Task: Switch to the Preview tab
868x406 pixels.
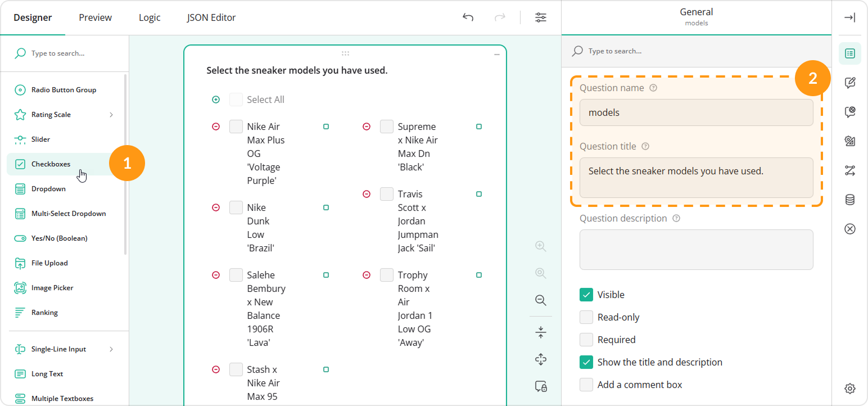Action: 95,17
